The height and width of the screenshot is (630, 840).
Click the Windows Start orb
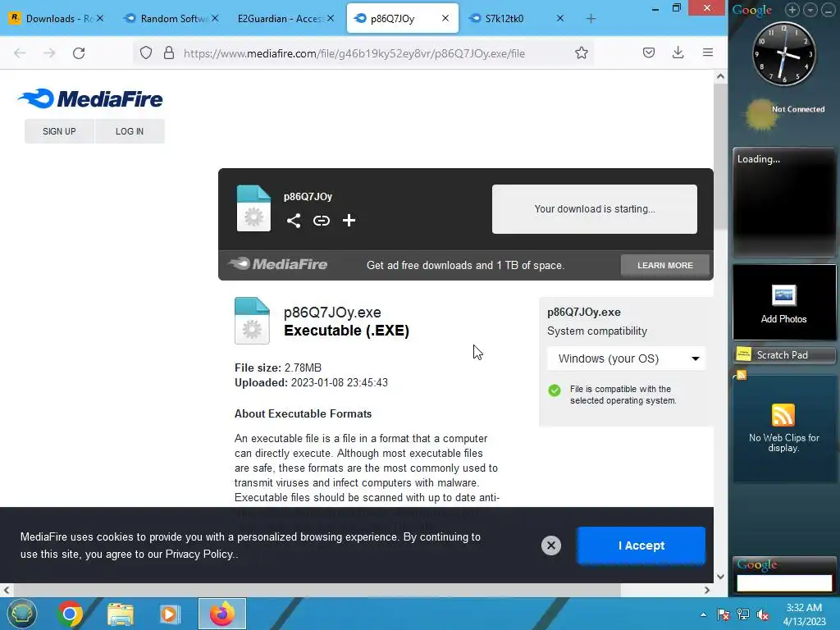[x=21, y=614]
